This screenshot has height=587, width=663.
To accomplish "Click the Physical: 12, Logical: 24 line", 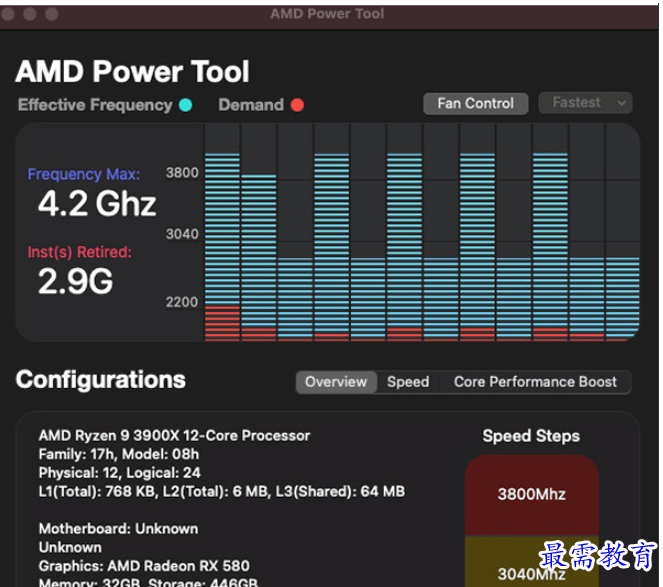I will [x=120, y=473].
